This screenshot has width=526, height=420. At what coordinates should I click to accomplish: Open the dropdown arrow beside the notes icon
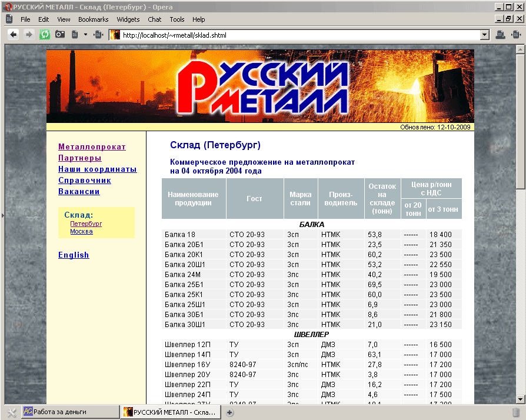coord(85,35)
